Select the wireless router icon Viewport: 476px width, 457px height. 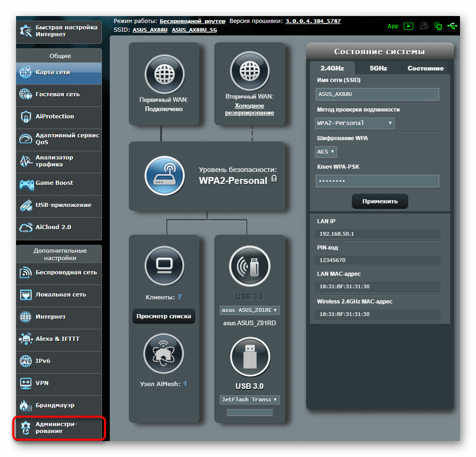(164, 175)
